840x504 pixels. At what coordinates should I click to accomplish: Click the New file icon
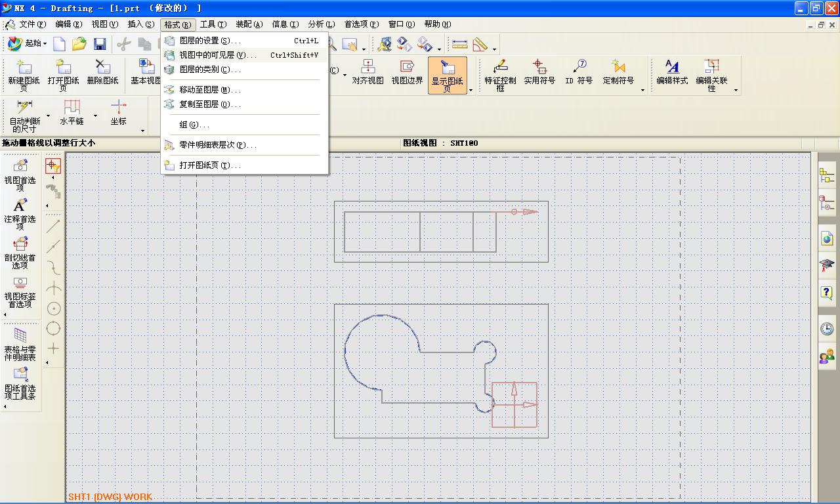60,44
